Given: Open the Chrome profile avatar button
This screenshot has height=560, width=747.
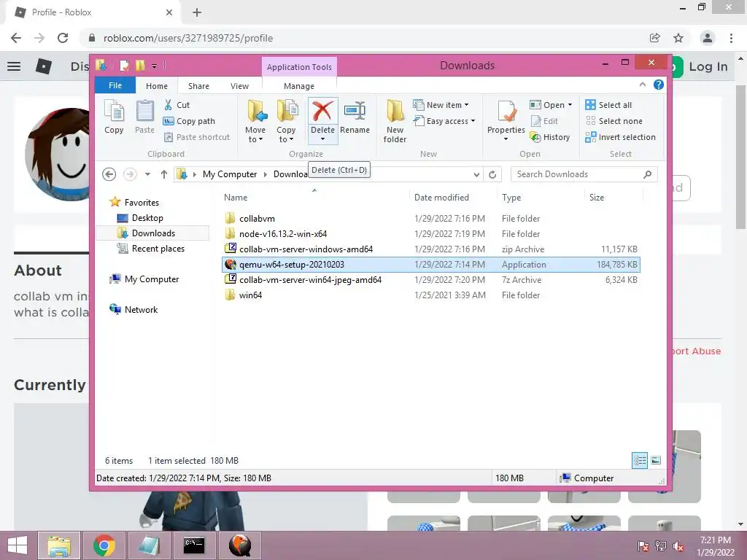Looking at the screenshot, I should click(708, 38).
